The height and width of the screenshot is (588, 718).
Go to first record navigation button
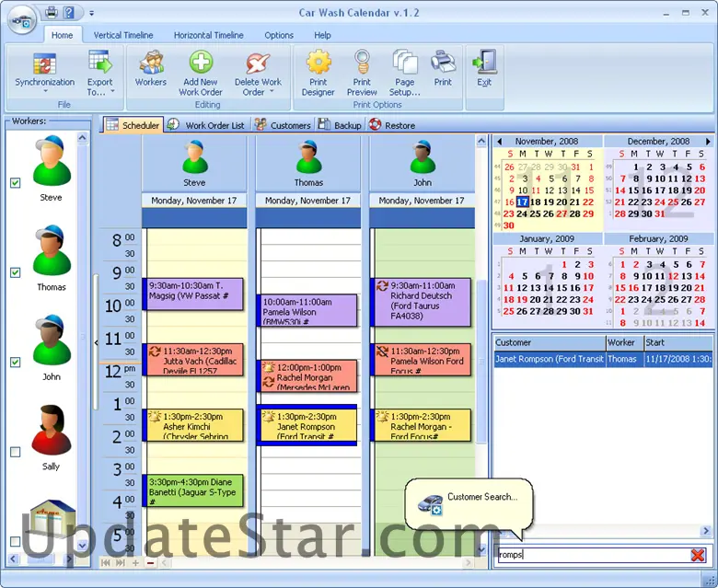[x=106, y=563]
